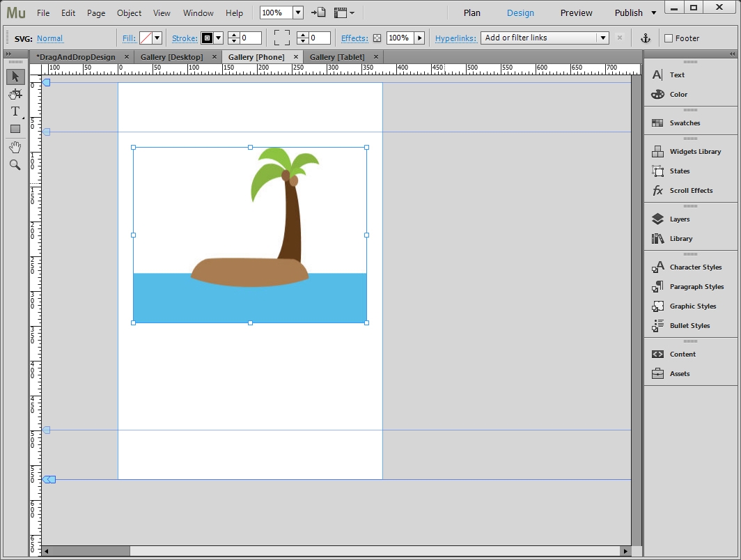Select the Selection arrow tool
Screen dimensions: 741x560
pyautogui.click(x=15, y=77)
